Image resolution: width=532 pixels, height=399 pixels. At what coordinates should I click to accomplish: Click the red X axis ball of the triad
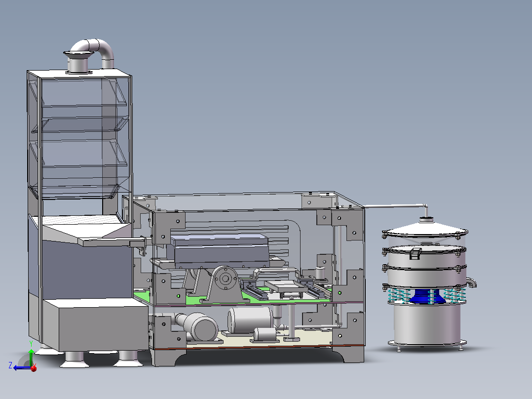pyautogui.click(x=34, y=368)
